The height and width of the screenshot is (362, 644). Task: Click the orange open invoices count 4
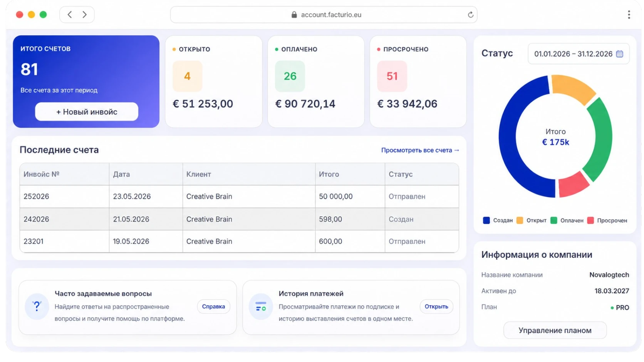coord(187,76)
